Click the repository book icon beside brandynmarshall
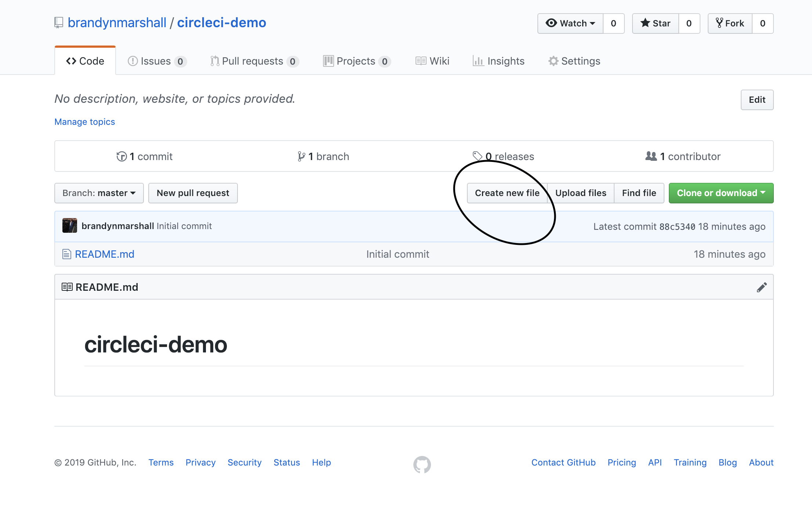 (59, 23)
